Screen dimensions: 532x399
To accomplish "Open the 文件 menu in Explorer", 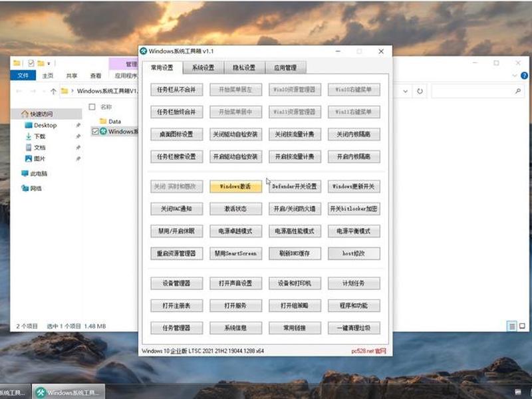I will tap(23, 75).
